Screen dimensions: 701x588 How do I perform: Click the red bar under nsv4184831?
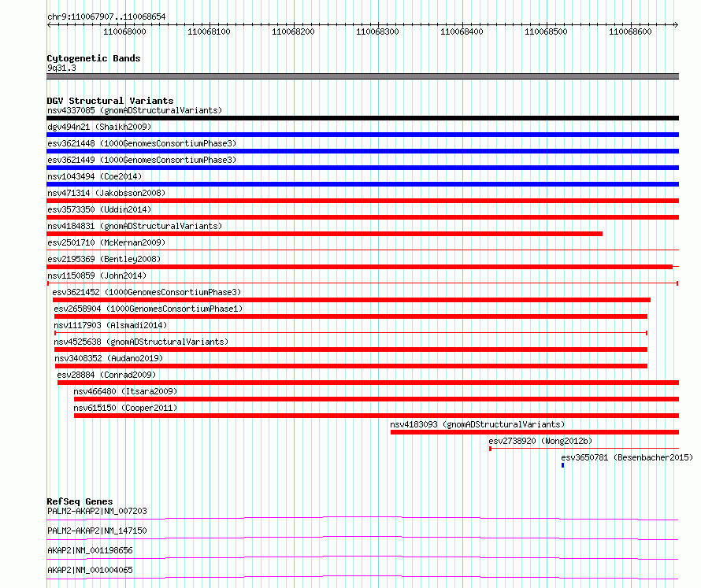coord(325,234)
